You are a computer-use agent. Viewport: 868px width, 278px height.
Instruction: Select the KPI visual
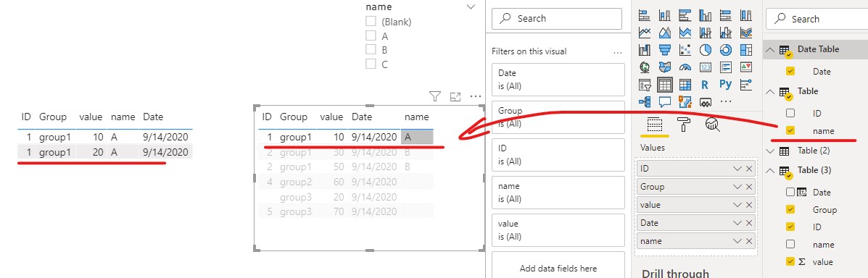(746, 67)
